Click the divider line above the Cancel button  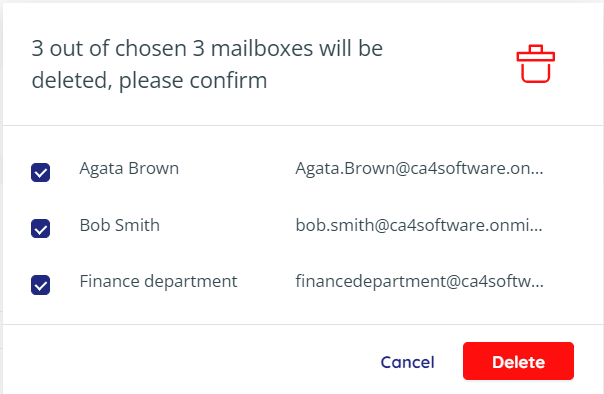click(303, 324)
